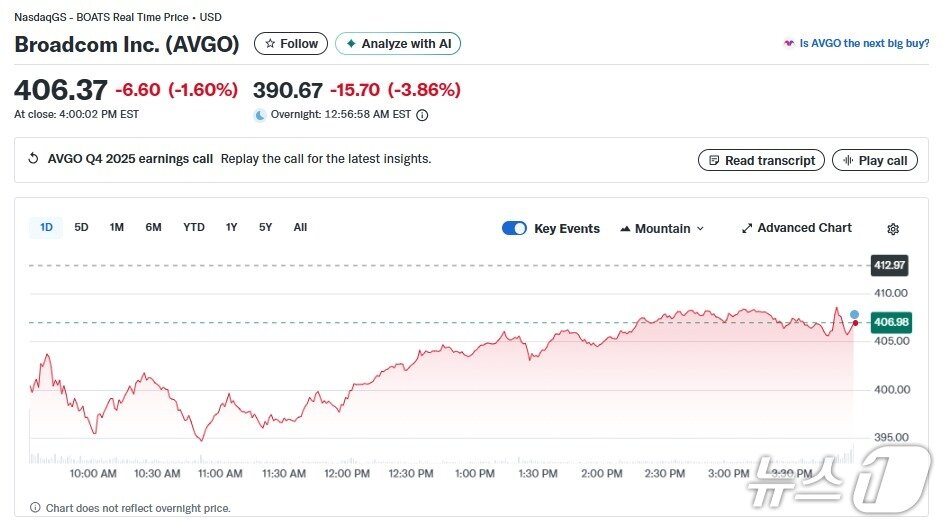Click the earnings call replay icon
The image size is (945, 527).
(33, 159)
